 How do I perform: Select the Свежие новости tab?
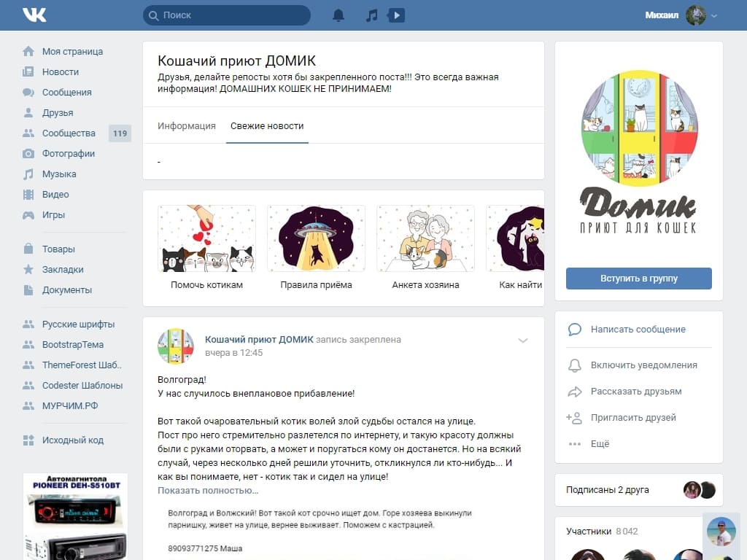(267, 126)
